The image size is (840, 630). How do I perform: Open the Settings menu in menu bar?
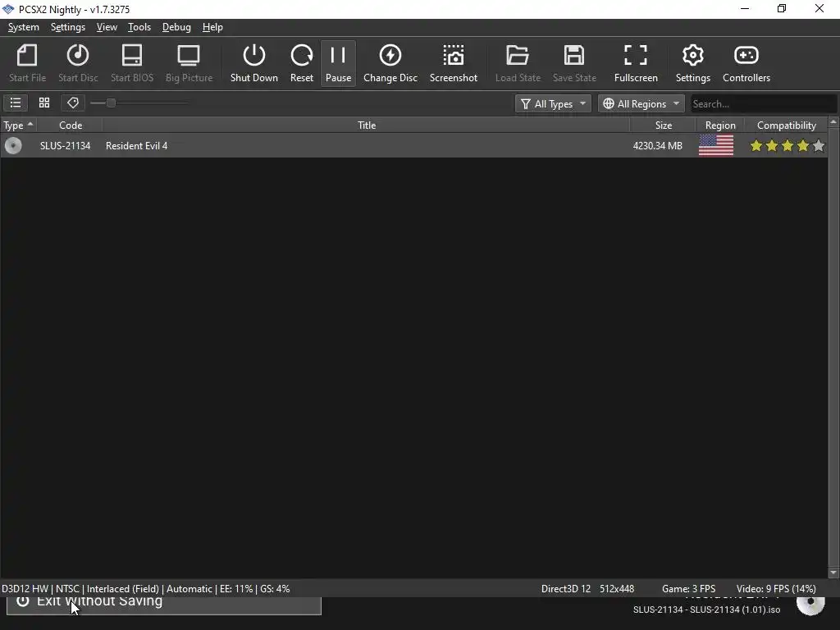pyautogui.click(x=68, y=27)
